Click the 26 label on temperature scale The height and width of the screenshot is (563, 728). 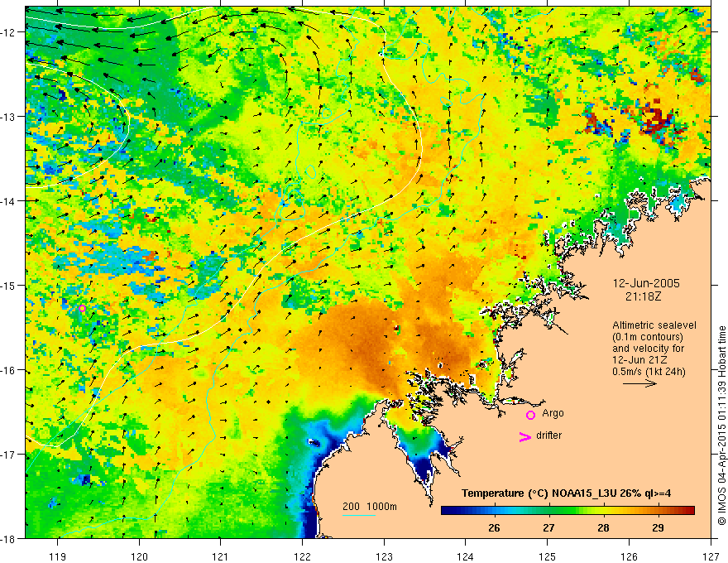pyautogui.click(x=494, y=527)
